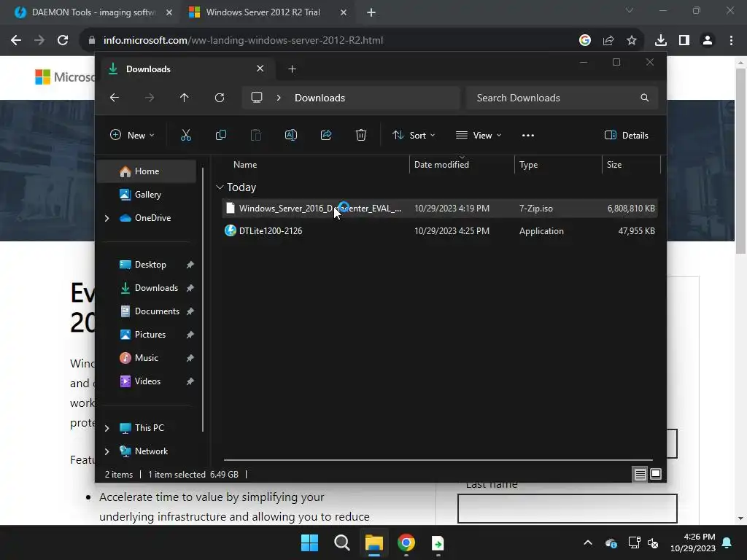747x560 pixels.
Task: Go back in the Chrome browser
Action: pyautogui.click(x=16, y=41)
